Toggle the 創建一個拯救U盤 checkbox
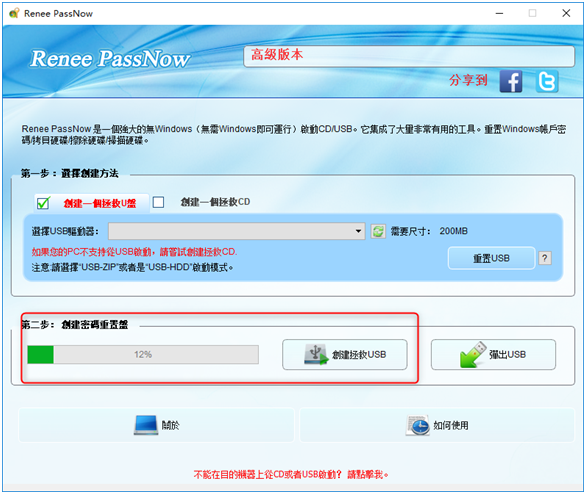The width and height of the screenshot is (586, 494). [x=43, y=203]
